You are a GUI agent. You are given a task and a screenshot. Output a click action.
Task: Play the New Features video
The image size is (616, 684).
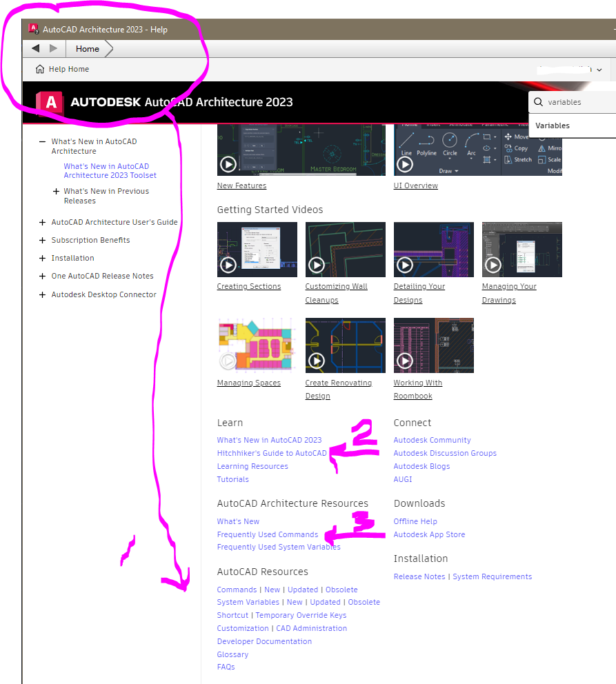click(228, 164)
